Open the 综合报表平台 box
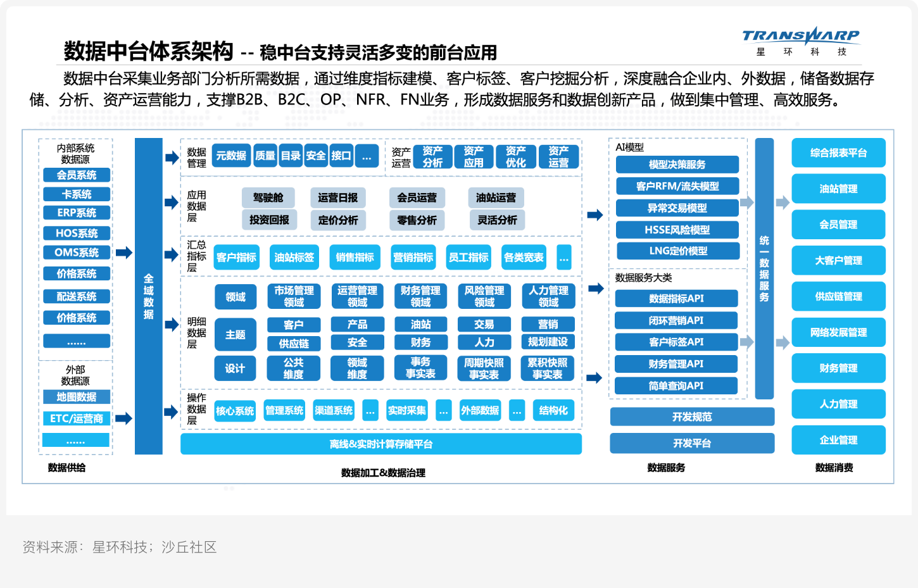 (838, 153)
